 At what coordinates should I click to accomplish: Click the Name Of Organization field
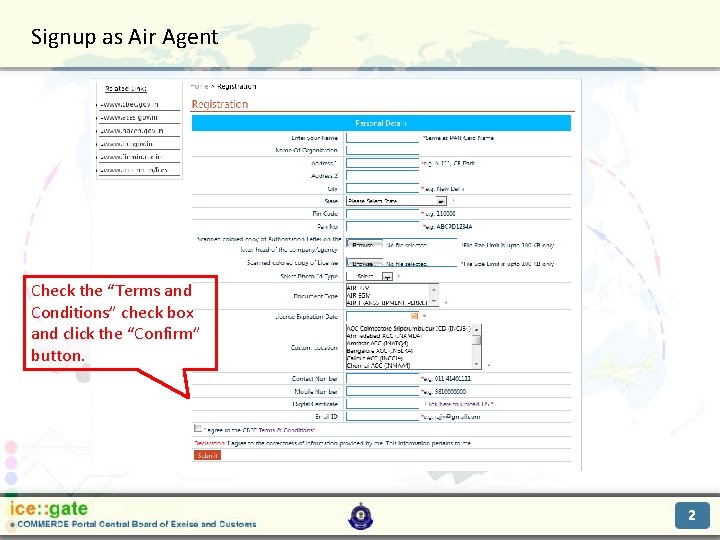pos(382,150)
